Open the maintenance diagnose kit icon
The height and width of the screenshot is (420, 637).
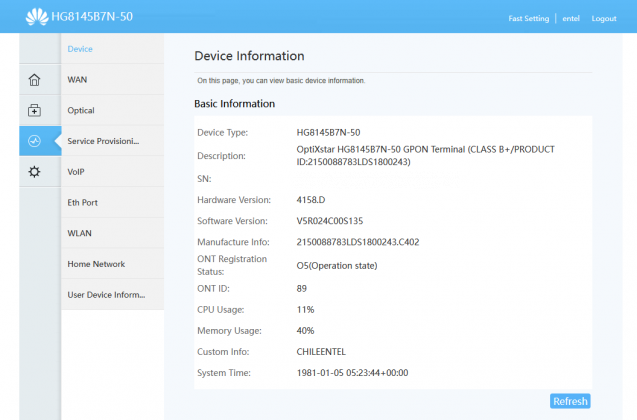(x=35, y=110)
